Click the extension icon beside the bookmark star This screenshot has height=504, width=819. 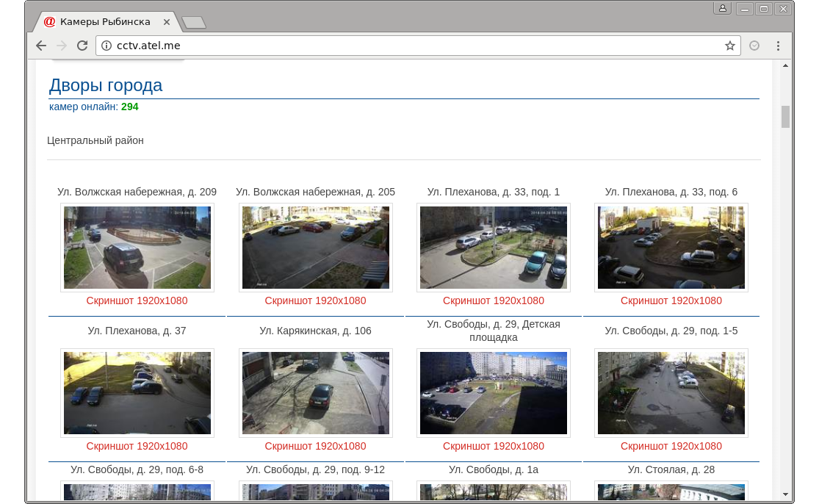tap(754, 46)
